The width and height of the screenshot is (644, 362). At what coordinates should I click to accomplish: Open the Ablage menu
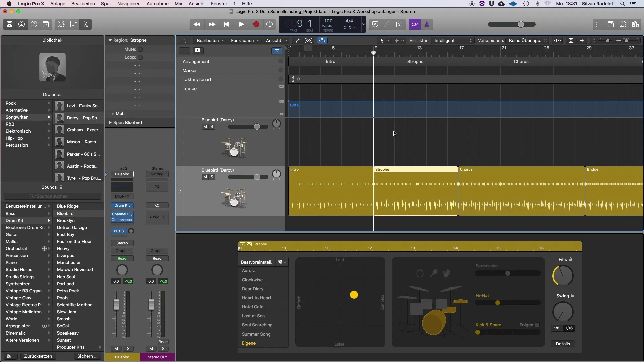click(58, 4)
